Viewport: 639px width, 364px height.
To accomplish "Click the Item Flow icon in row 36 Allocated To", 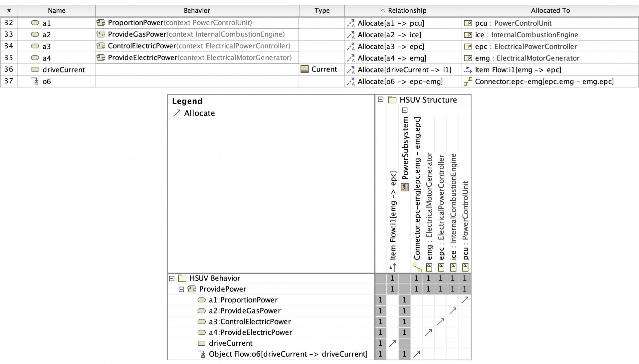I will pyautogui.click(x=468, y=70).
